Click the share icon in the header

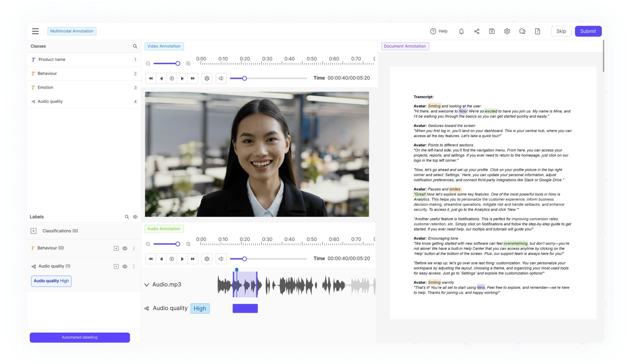coord(477,31)
